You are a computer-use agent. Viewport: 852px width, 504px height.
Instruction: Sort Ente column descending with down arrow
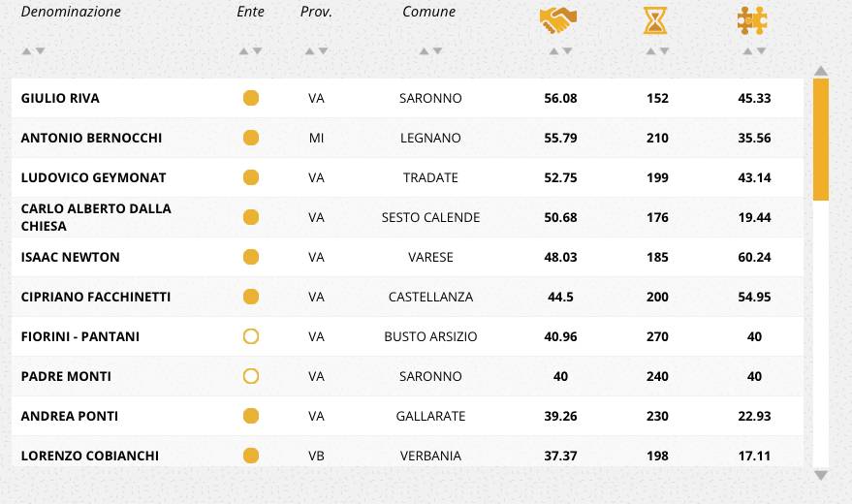coord(258,51)
